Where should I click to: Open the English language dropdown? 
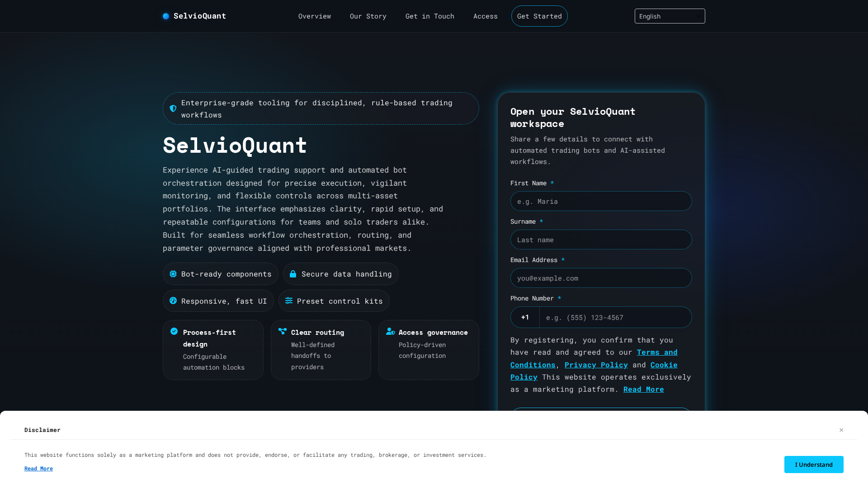click(x=670, y=16)
